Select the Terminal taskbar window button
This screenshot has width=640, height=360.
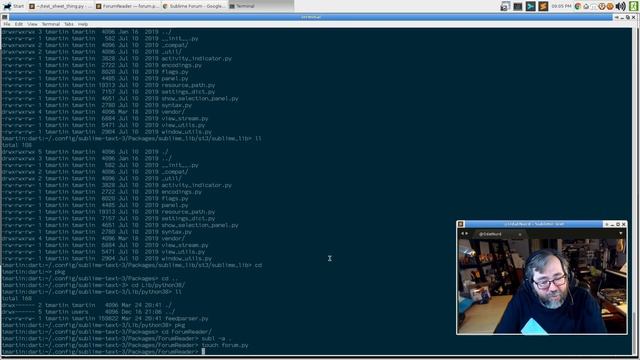tap(260, 6)
